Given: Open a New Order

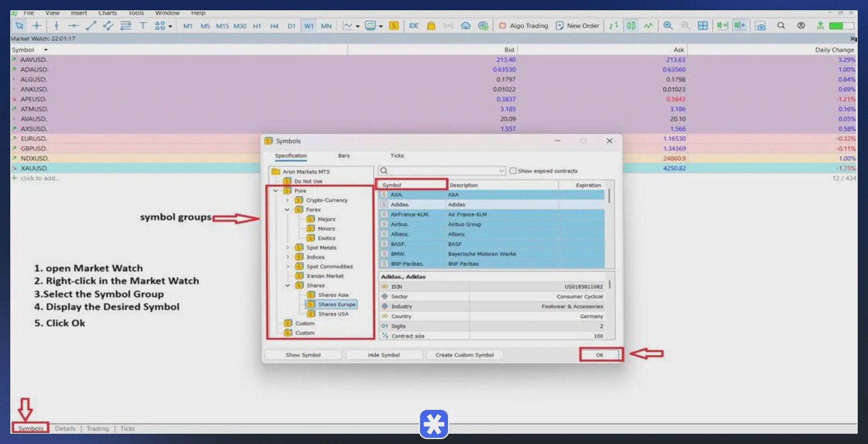Looking at the screenshot, I should coord(577,26).
